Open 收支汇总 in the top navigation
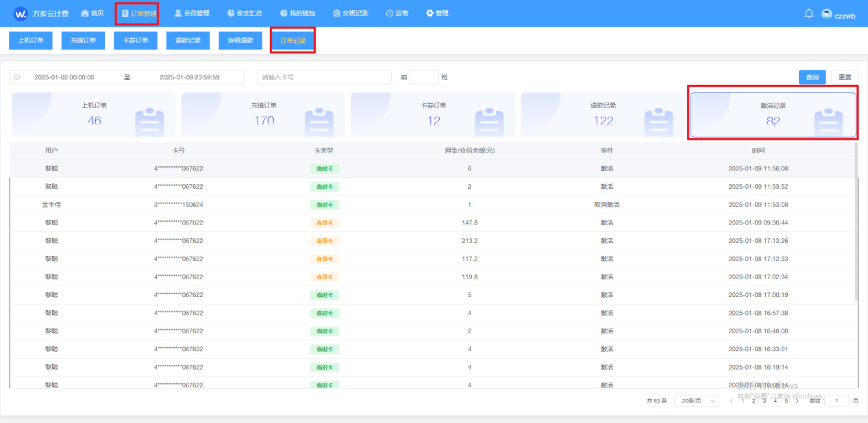Viewport: 868px width, 423px height. point(245,13)
